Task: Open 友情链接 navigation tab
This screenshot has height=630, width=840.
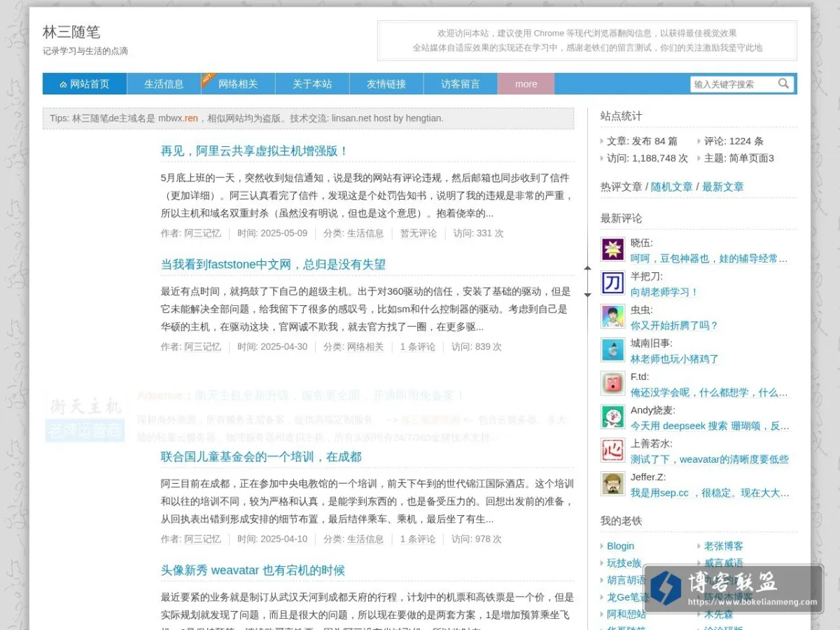Action: pos(386,84)
